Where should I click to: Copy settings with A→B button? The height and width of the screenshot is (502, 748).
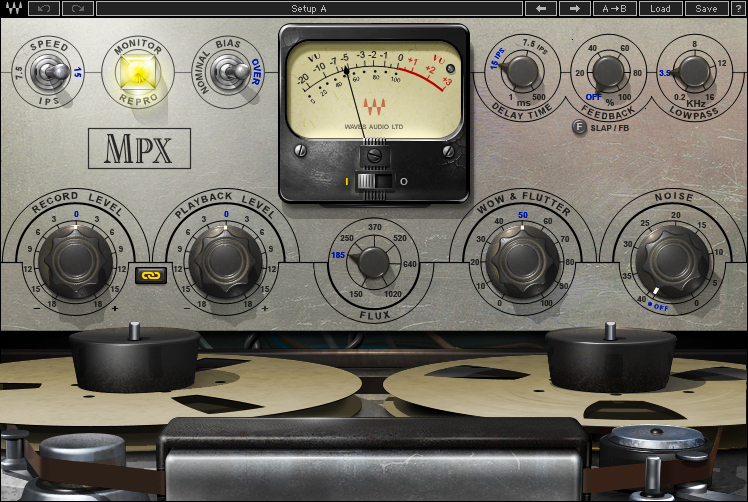pos(614,9)
